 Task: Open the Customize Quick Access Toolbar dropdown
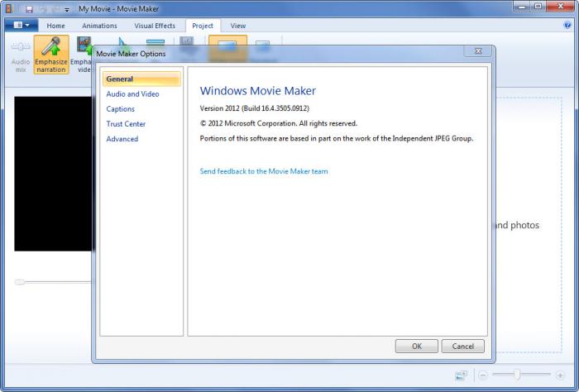pos(67,10)
